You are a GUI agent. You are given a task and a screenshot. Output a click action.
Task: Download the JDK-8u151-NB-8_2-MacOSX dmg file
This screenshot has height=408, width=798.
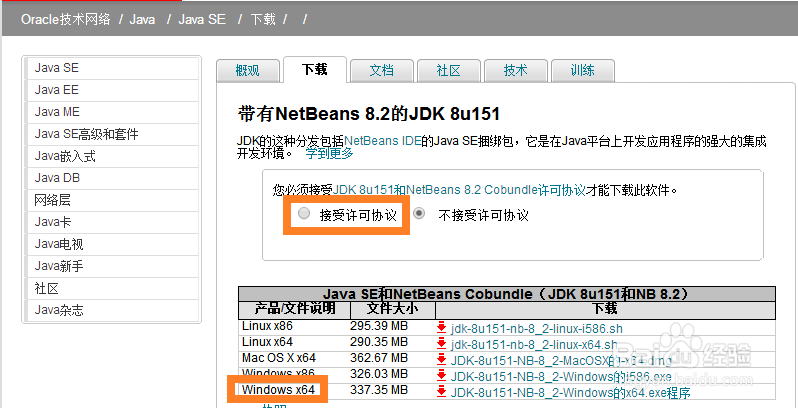[x=561, y=361]
